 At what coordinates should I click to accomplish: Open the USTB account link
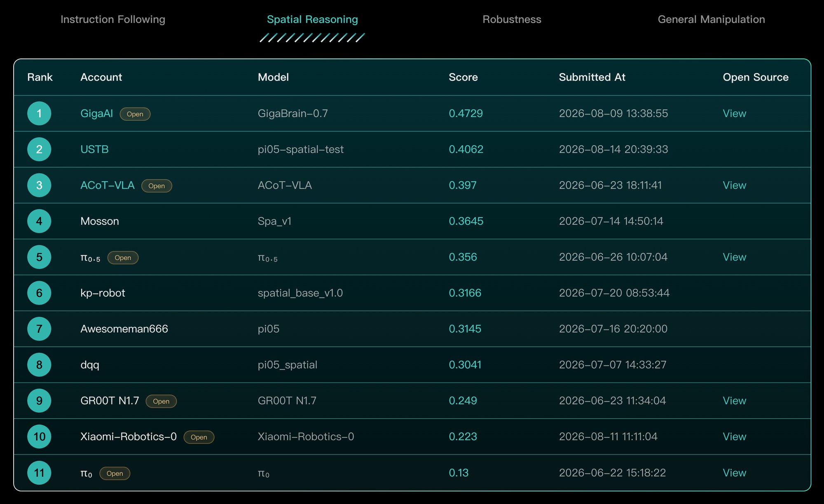click(x=94, y=149)
